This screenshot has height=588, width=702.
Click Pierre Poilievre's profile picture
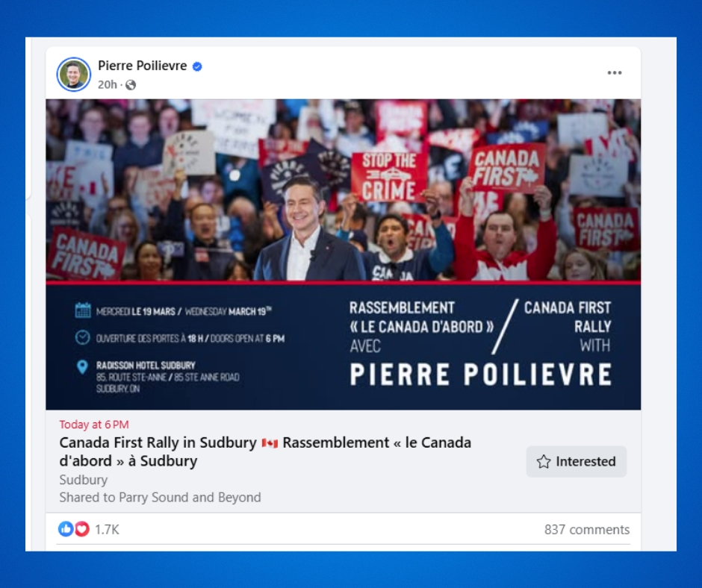click(x=73, y=74)
